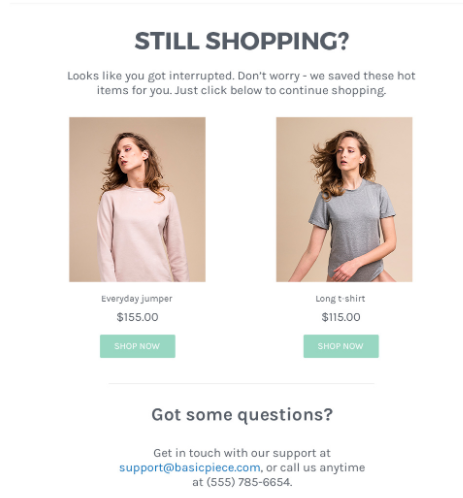Open the gray Long t-shirt product photo
463x498 pixels.
pyautogui.click(x=344, y=199)
